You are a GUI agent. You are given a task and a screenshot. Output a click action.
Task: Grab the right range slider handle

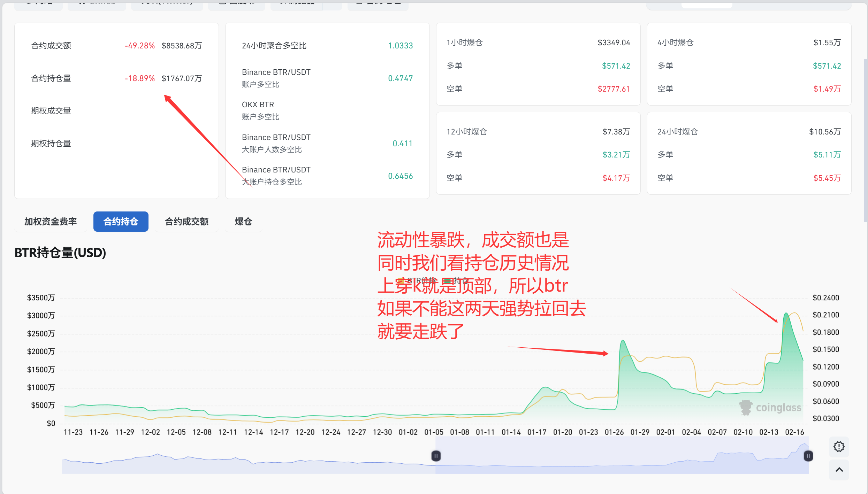point(808,456)
